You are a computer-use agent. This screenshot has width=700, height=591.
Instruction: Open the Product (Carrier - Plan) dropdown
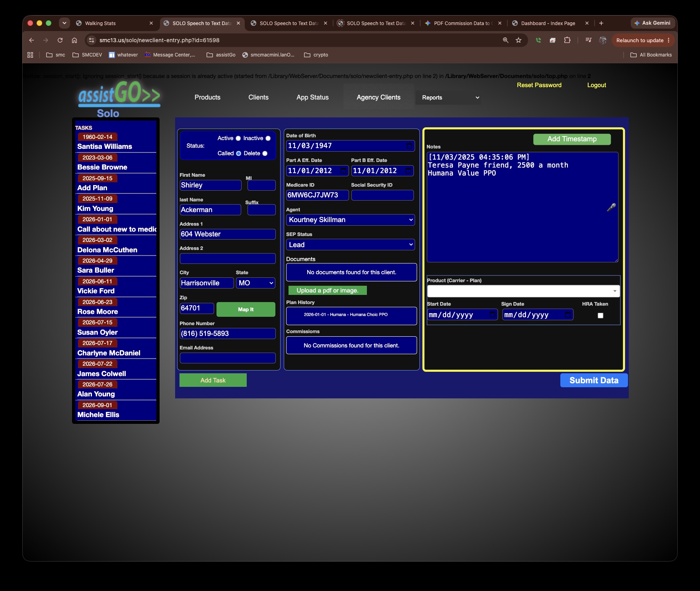pos(523,291)
